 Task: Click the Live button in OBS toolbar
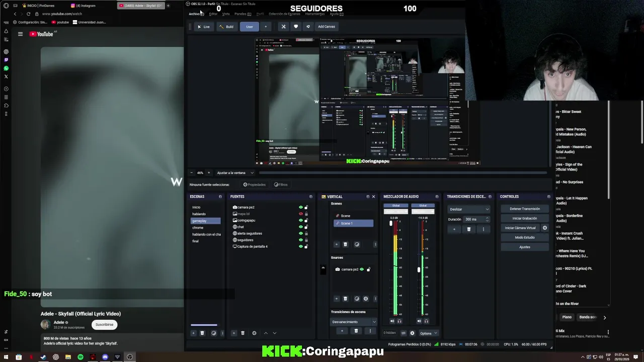coord(204,27)
